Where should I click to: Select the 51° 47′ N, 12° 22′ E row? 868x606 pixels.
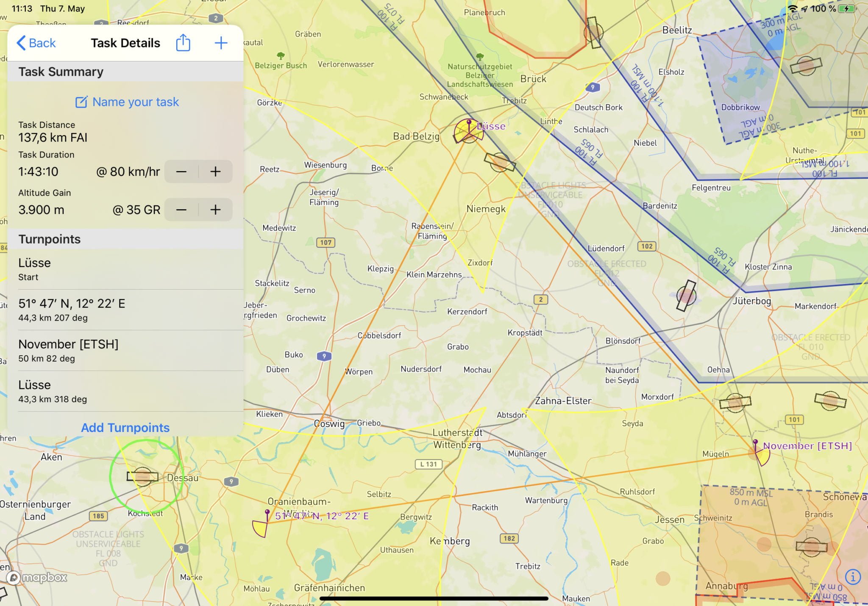coord(125,310)
